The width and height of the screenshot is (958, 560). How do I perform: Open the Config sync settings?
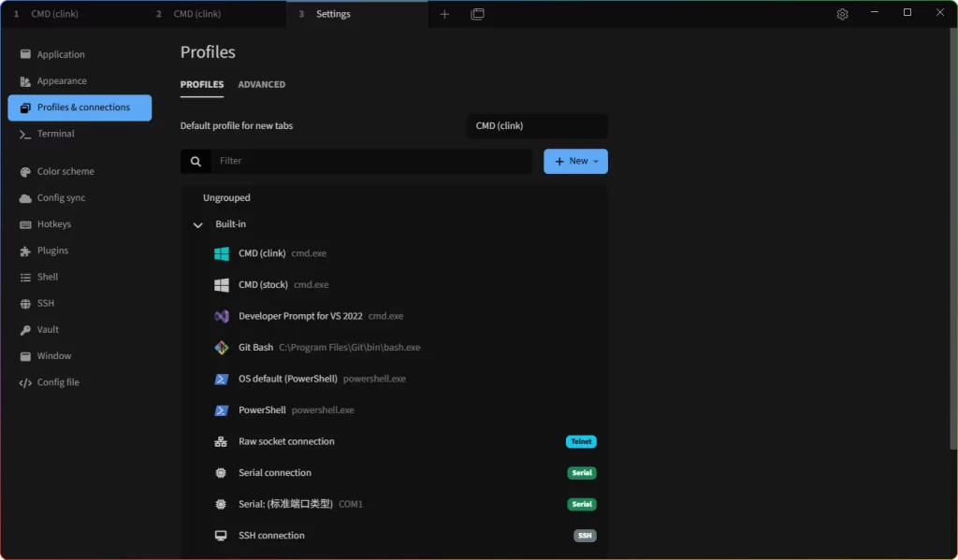point(80,198)
